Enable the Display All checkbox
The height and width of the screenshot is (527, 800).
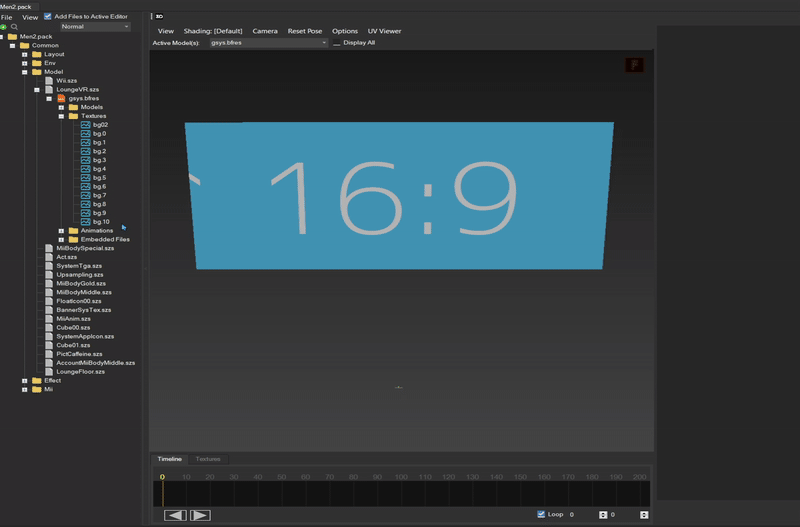click(x=337, y=43)
